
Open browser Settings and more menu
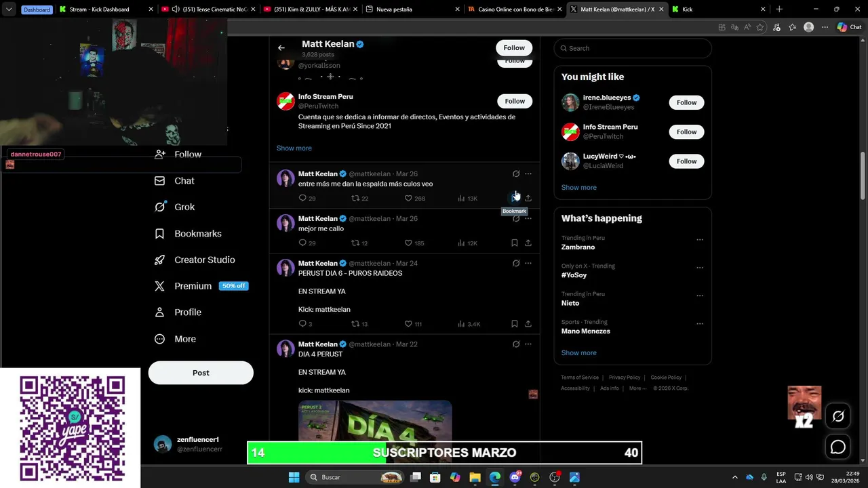(825, 27)
